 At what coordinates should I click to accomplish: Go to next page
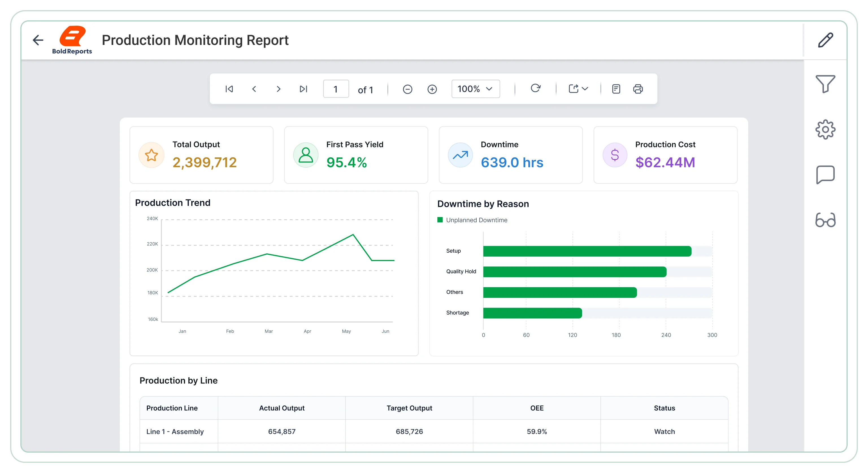point(278,89)
